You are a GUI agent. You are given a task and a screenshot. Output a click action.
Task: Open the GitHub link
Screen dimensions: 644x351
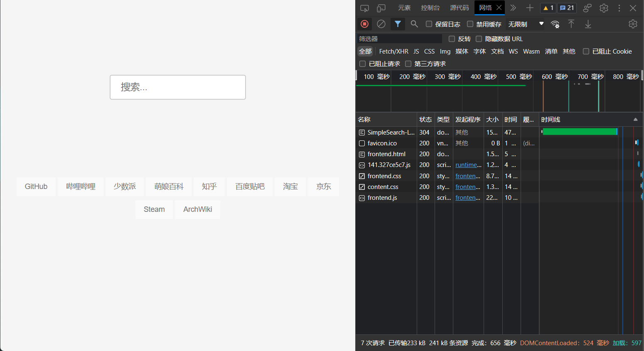[x=36, y=187]
